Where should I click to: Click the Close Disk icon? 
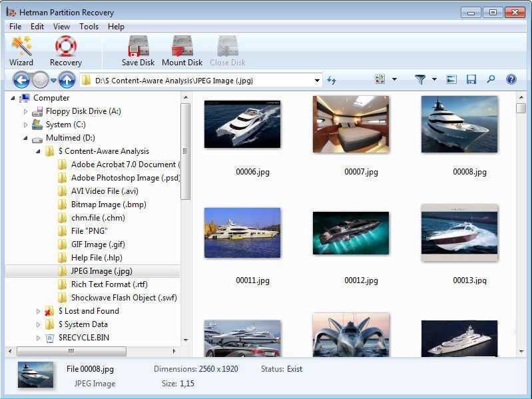tap(228, 46)
